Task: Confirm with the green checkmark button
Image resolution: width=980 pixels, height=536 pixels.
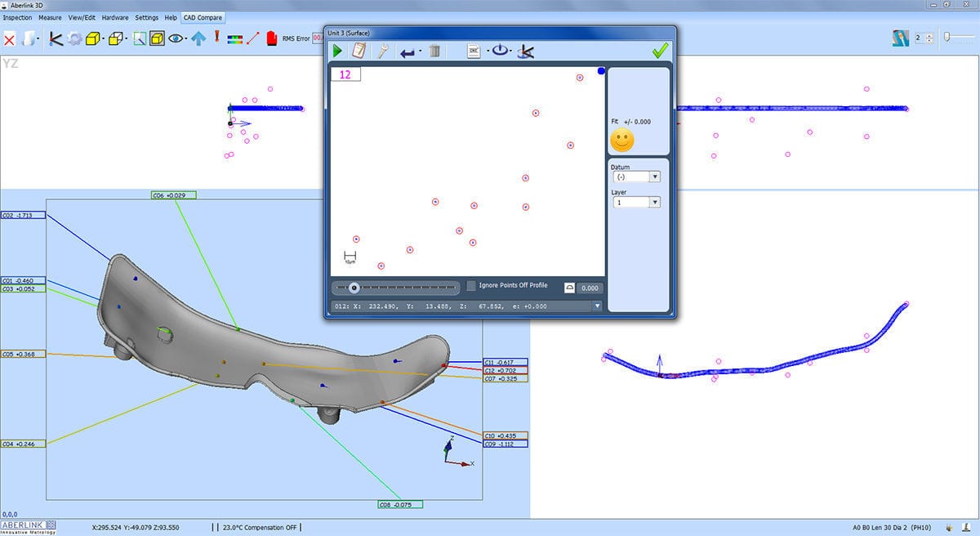Action: (660, 50)
